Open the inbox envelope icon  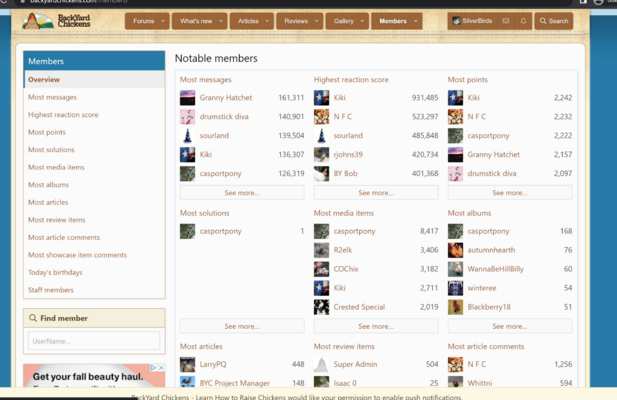[506, 21]
